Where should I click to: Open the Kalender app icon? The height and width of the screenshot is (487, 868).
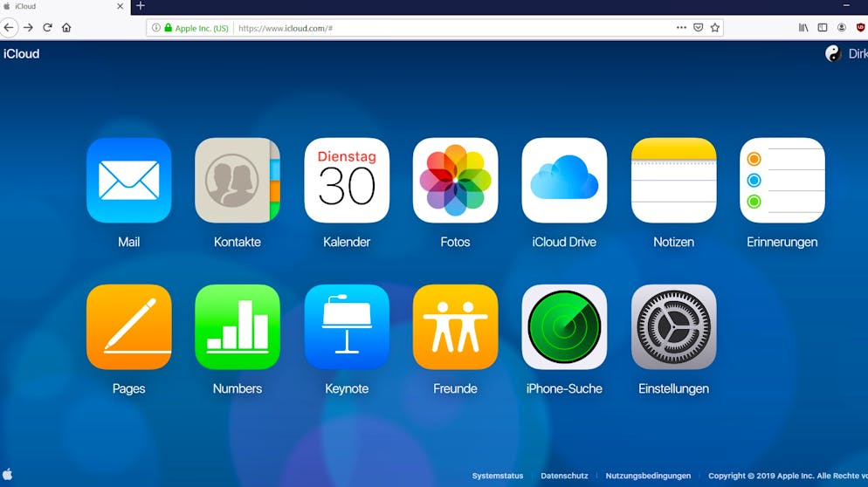tap(347, 181)
